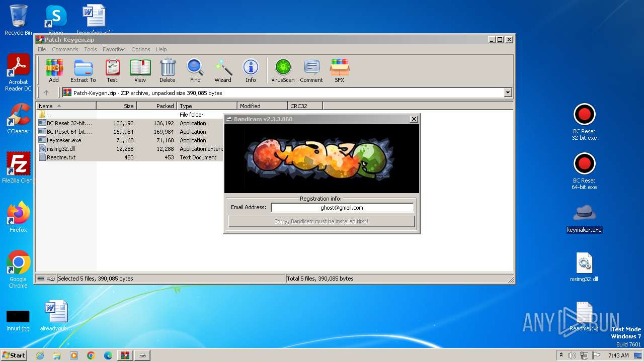Screen dimensions: 644x362
Task: Expand the archive path dropdown
Action: point(508,93)
